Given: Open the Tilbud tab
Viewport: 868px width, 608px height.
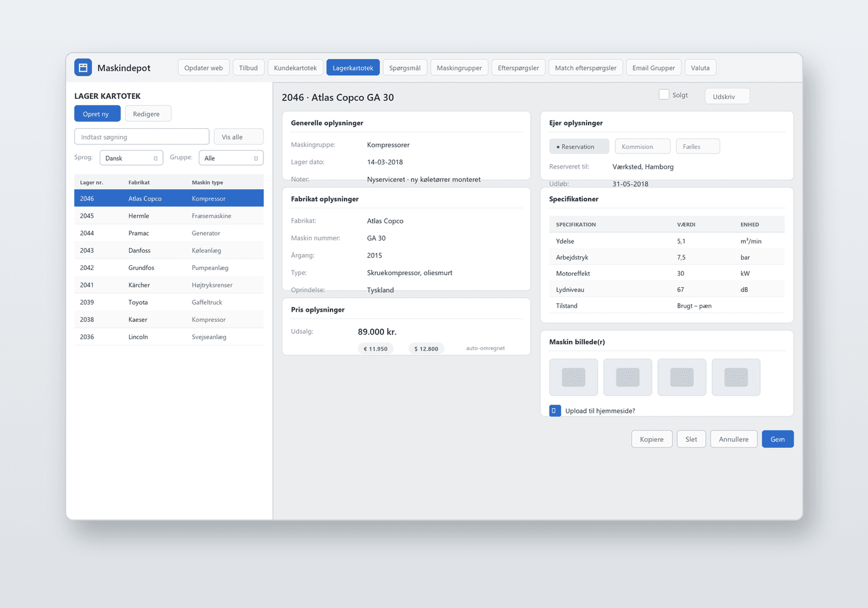Looking at the screenshot, I should coord(248,68).
